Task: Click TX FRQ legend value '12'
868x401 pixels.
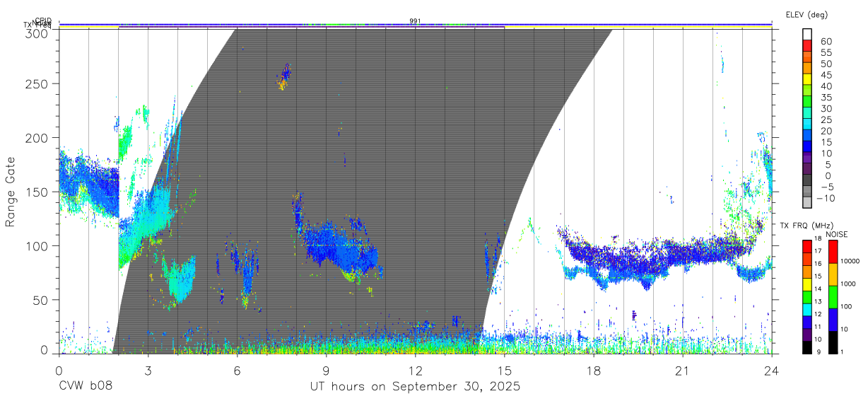Action: pos(819,315)
